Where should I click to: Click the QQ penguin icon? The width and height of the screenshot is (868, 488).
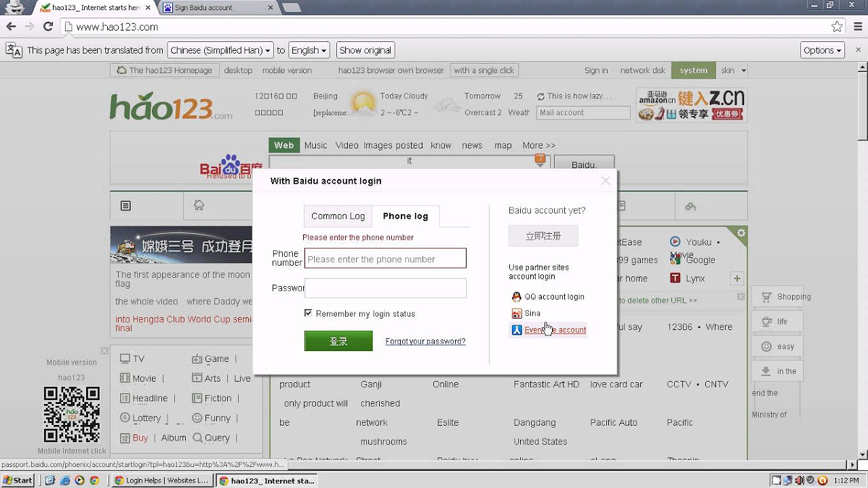coord(516,297)
